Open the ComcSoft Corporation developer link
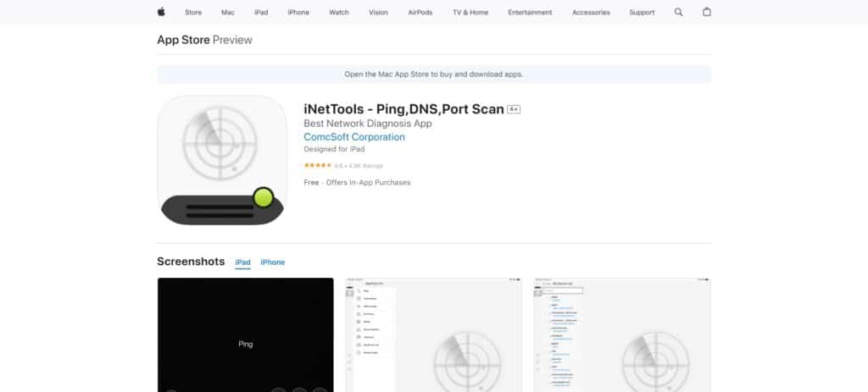 click(354, 137)
